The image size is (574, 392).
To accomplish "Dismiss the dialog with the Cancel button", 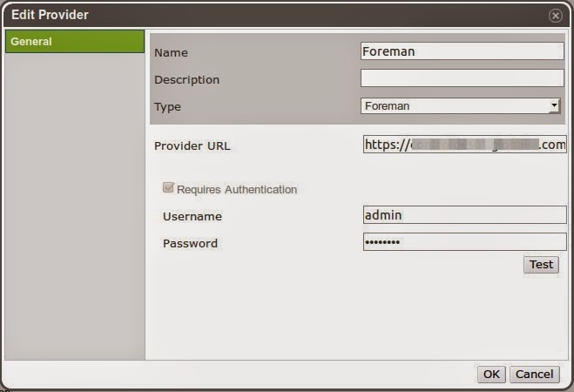I will pos(534,374).
